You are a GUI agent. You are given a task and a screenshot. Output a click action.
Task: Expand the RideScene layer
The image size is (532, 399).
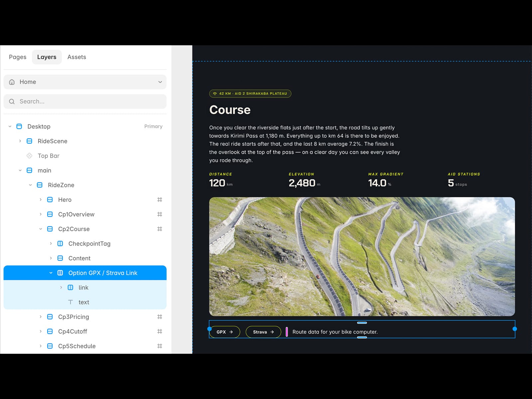[x=20, y=141]
